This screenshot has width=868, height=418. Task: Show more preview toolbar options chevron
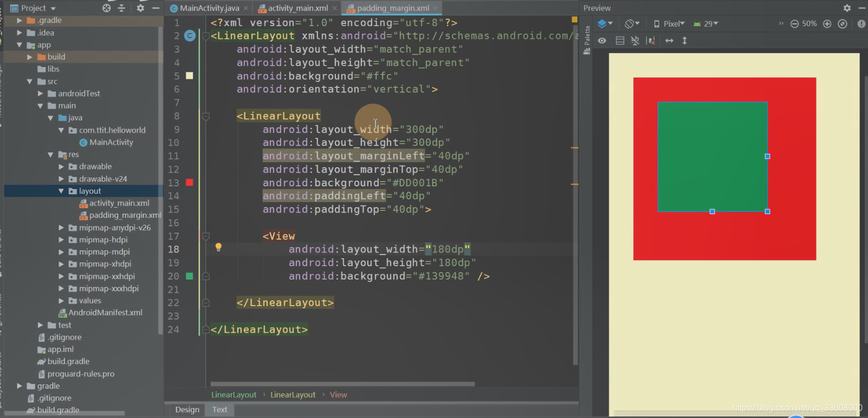[x=781, y=23]
